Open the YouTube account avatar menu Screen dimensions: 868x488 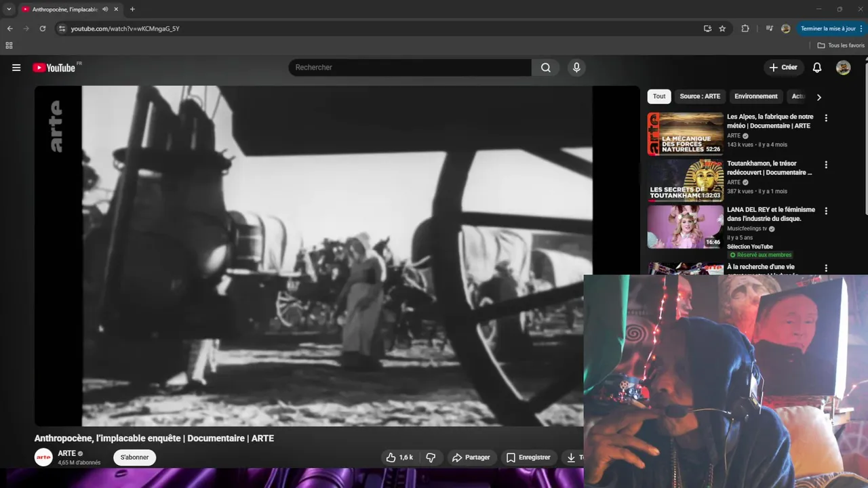pos(843,68)
